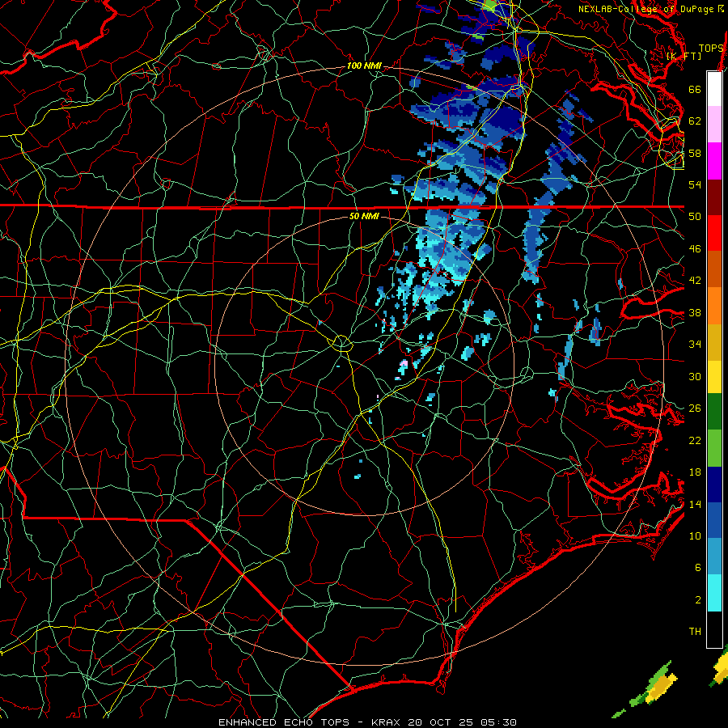Viewport: 728px width, 728px height.
Task: Click the "KRAX" radar site identifier
Action: tap(387, 722)
